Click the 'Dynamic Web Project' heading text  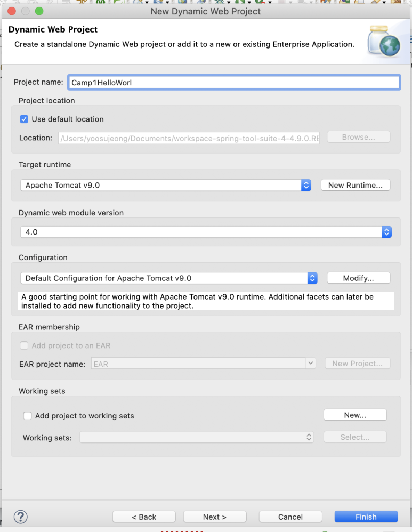point(53,29)
